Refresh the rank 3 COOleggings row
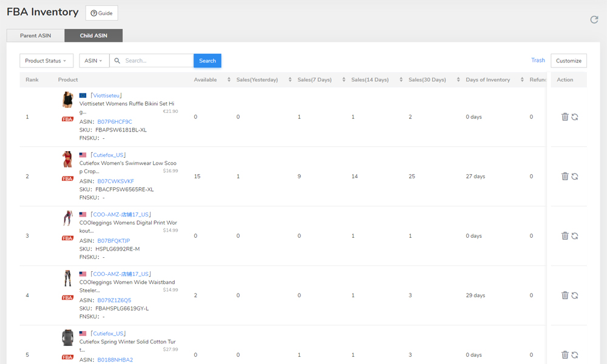This screenshot has height=364, width=607. click(x=575, y=236)
